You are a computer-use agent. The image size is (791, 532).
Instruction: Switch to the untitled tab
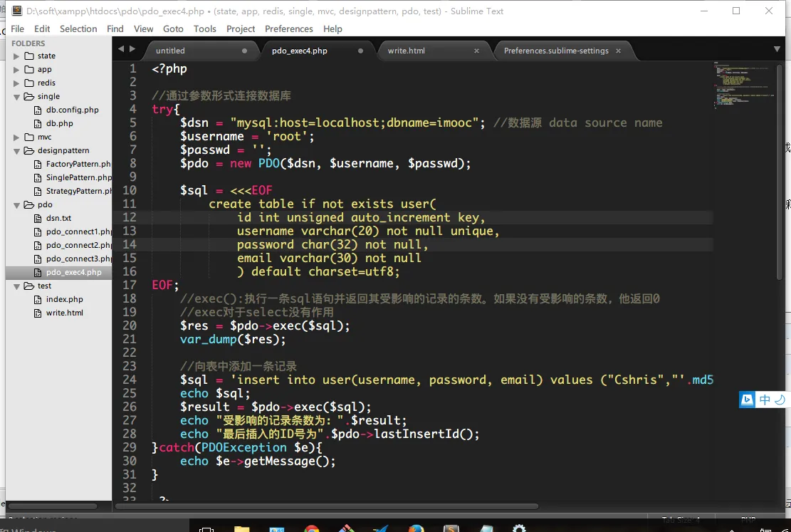(x=171, y=51)
